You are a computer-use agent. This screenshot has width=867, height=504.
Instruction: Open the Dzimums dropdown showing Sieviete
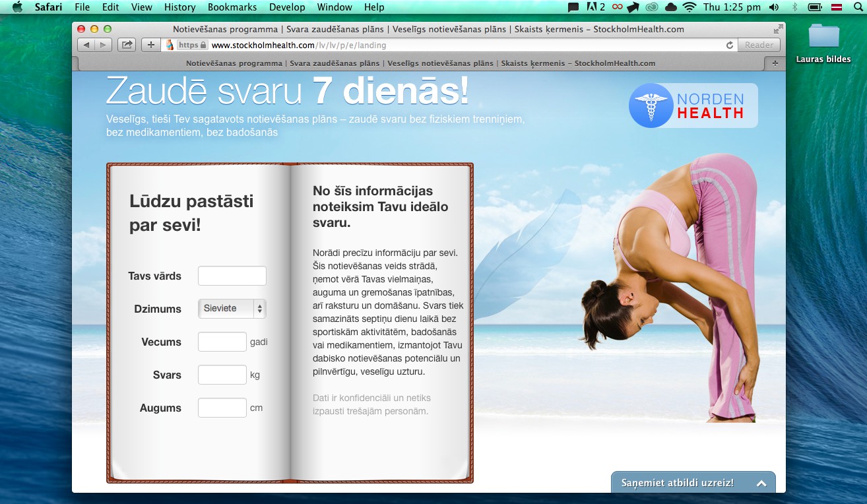click(x=232, y=308)
